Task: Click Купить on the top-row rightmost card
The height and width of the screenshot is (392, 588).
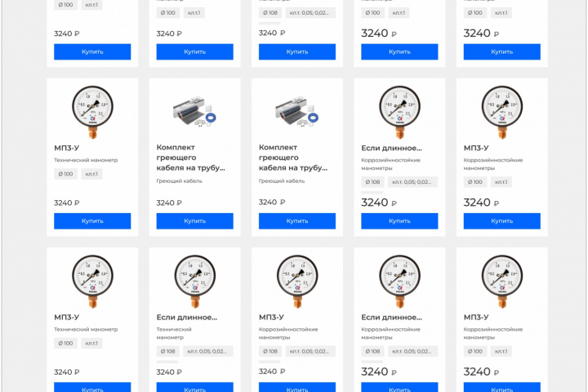Action: (501, 51)
